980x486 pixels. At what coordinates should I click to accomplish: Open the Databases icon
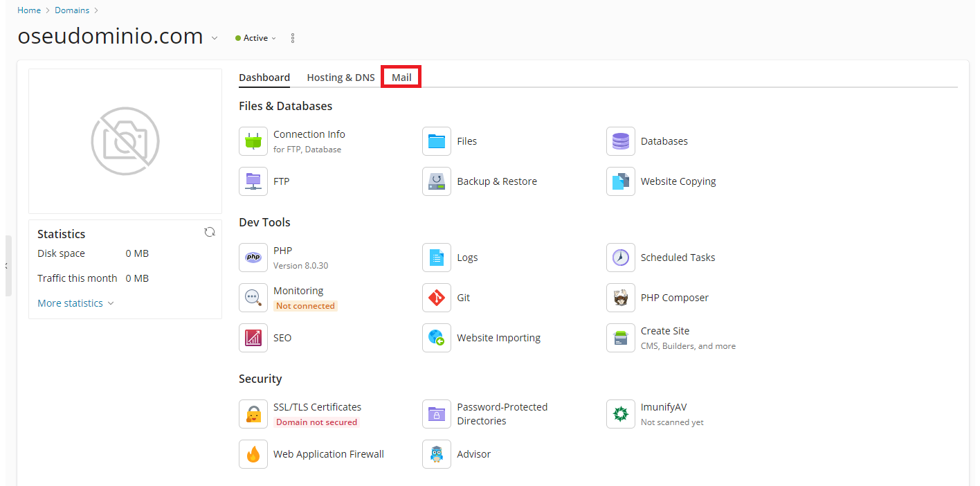click(x=620, y=141)
